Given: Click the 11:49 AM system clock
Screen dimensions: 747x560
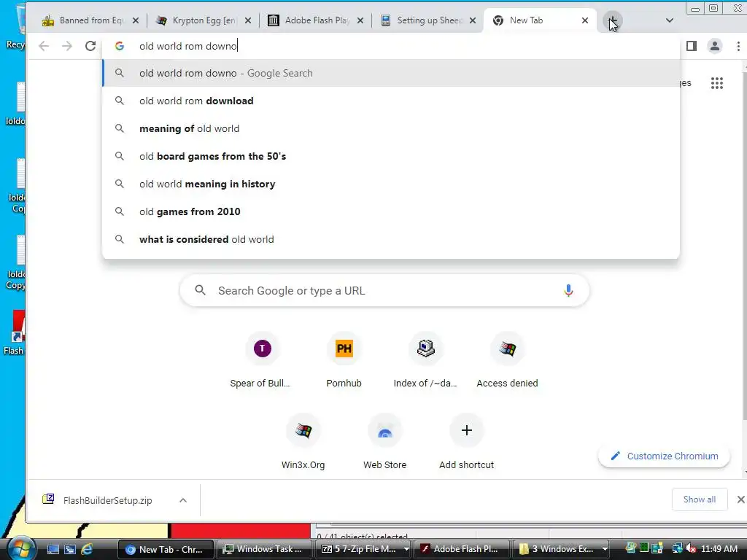Looking at the screenshot, I should 719,550.
